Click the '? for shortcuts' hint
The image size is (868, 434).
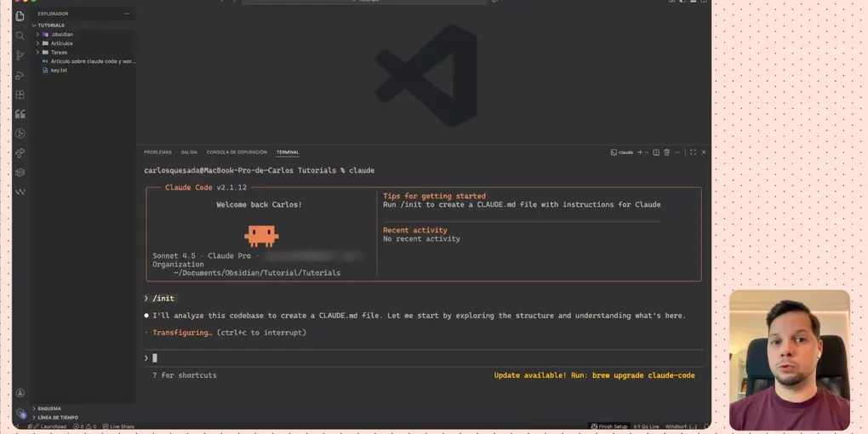pos(185,375)
